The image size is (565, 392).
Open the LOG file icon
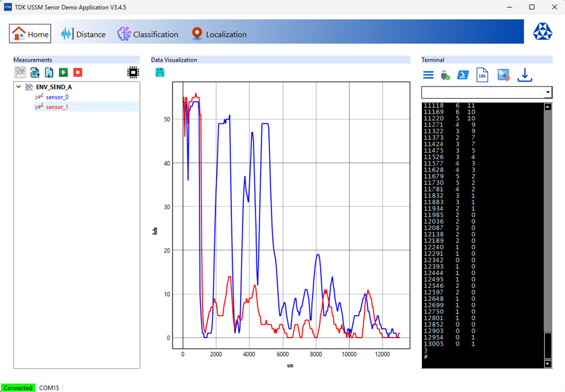pyautogui.click(x=482, y=75)
